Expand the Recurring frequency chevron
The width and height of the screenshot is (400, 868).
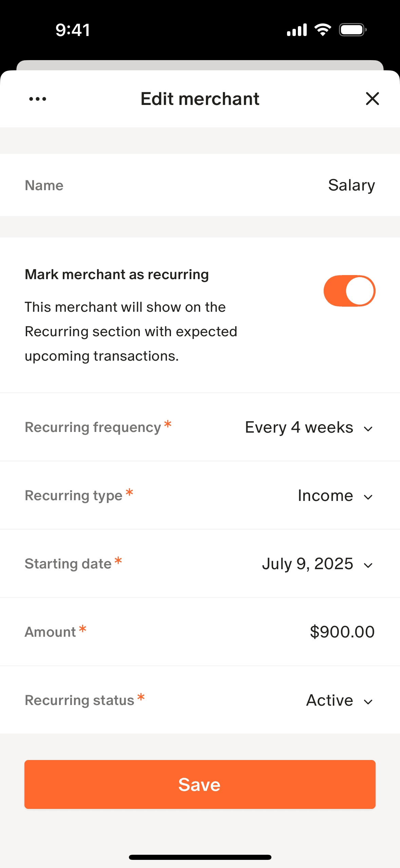(368, 429)
